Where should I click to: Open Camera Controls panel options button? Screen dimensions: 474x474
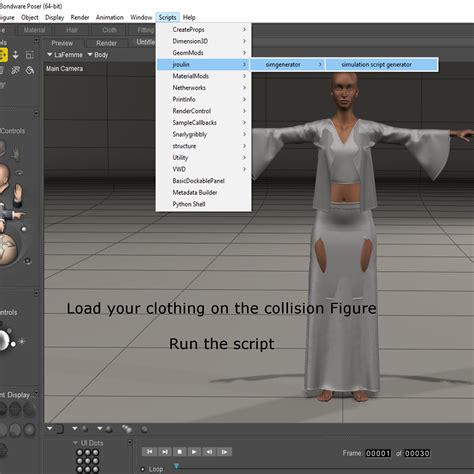click(36, 114)
